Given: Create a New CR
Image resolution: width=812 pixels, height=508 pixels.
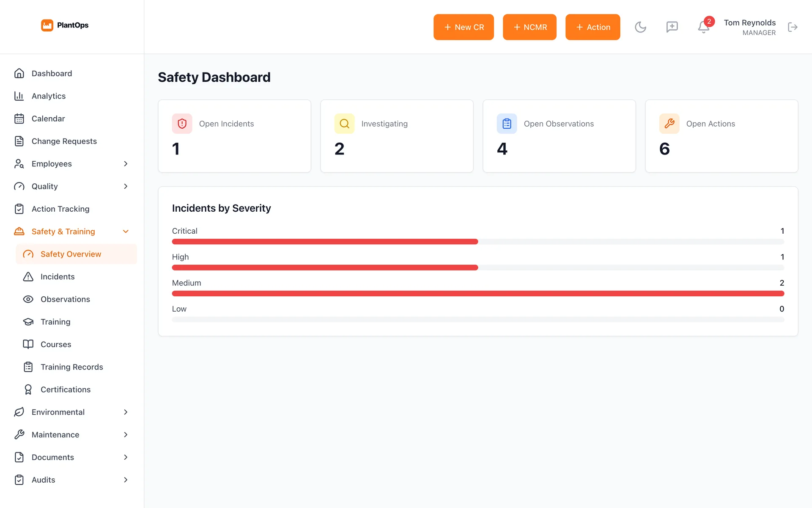Looking at the screenshot, I should coord(464,27).
